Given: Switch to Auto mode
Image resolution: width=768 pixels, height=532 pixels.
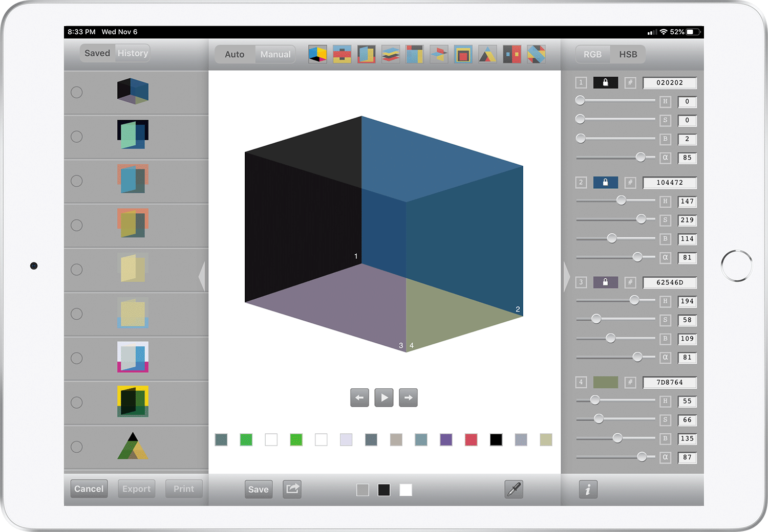Looking at the screenshot, I should pos(234,54).
